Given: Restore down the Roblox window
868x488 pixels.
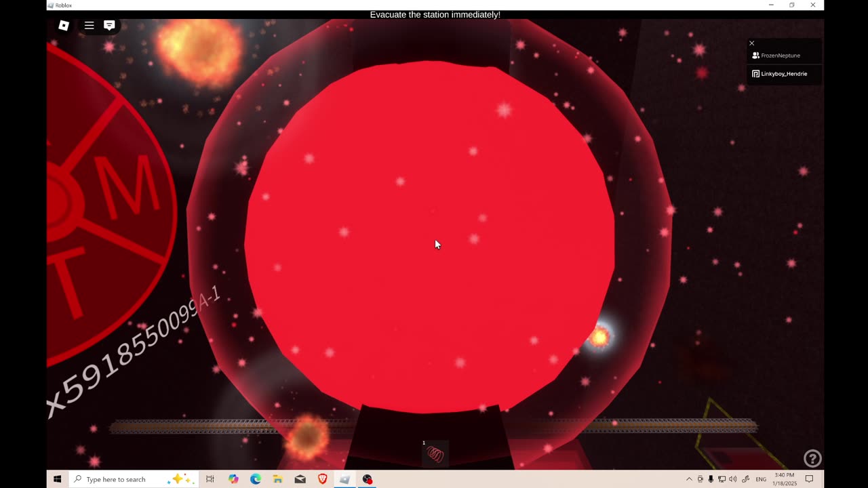Looking at the screenshot, I should click(x=792, y=5).
